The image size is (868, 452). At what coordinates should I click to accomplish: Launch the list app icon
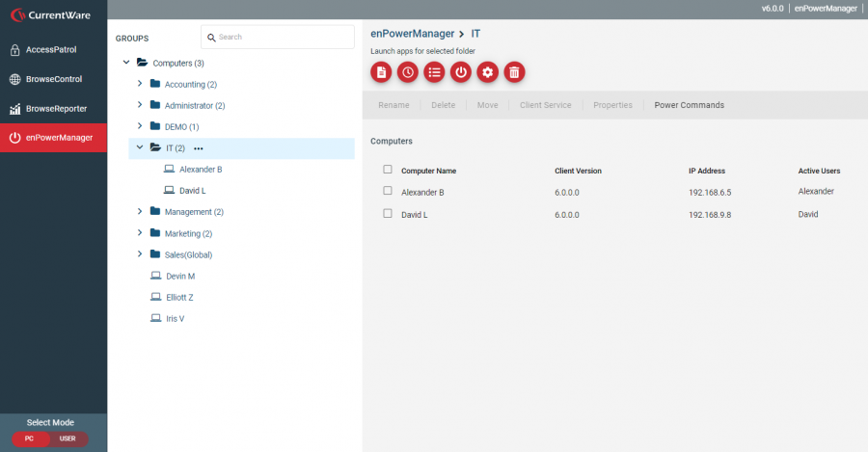434,72
